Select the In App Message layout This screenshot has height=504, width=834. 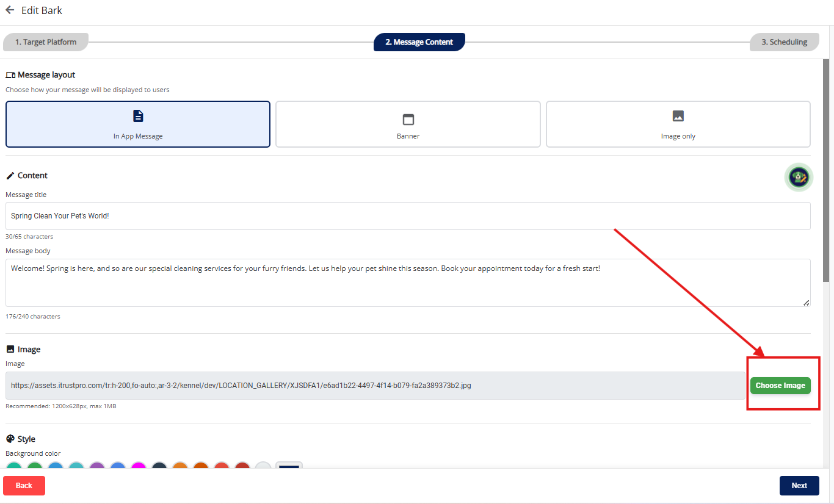pos(138,124)
